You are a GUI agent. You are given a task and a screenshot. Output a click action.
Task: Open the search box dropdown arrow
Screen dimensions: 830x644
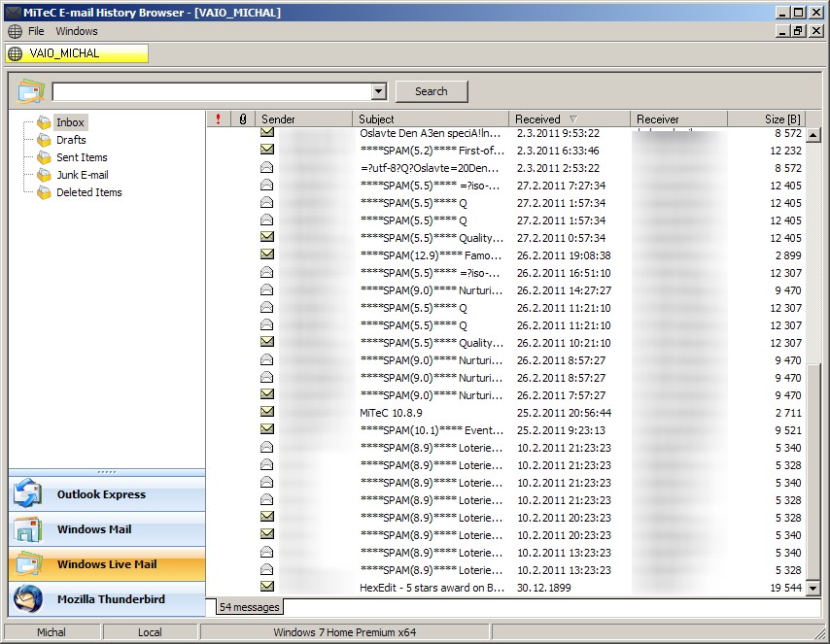(x=378, y=91)
